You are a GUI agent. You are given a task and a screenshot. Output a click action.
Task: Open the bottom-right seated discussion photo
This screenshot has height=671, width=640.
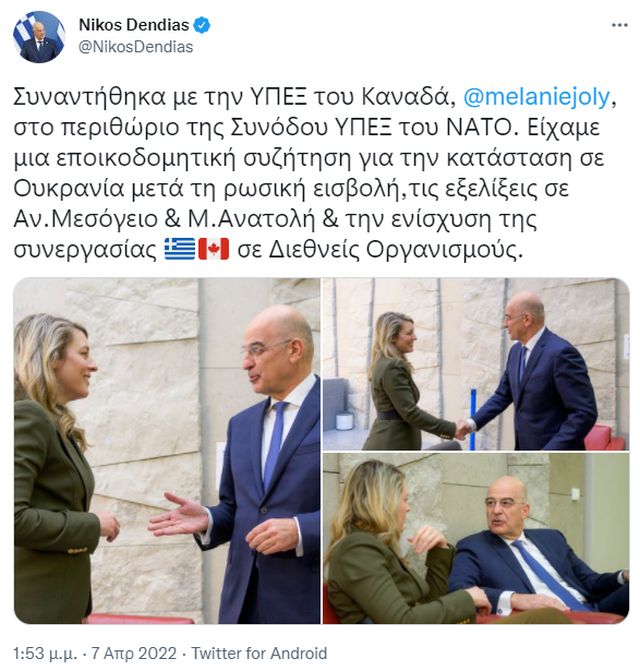tap(476, 538)
